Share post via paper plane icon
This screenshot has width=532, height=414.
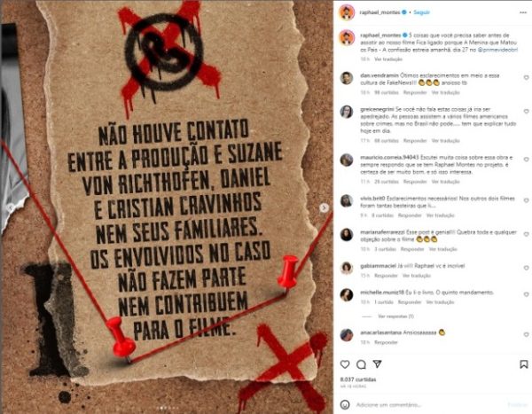coord(378,364)
